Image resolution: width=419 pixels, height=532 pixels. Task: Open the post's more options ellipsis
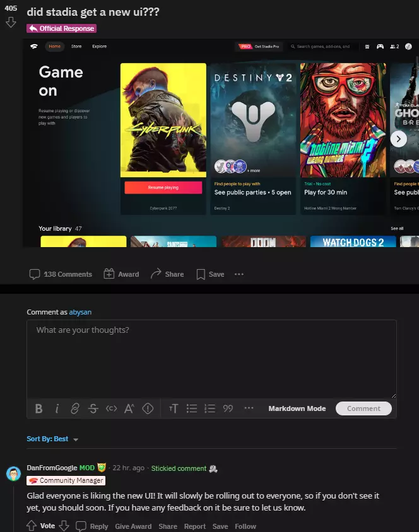239,274
